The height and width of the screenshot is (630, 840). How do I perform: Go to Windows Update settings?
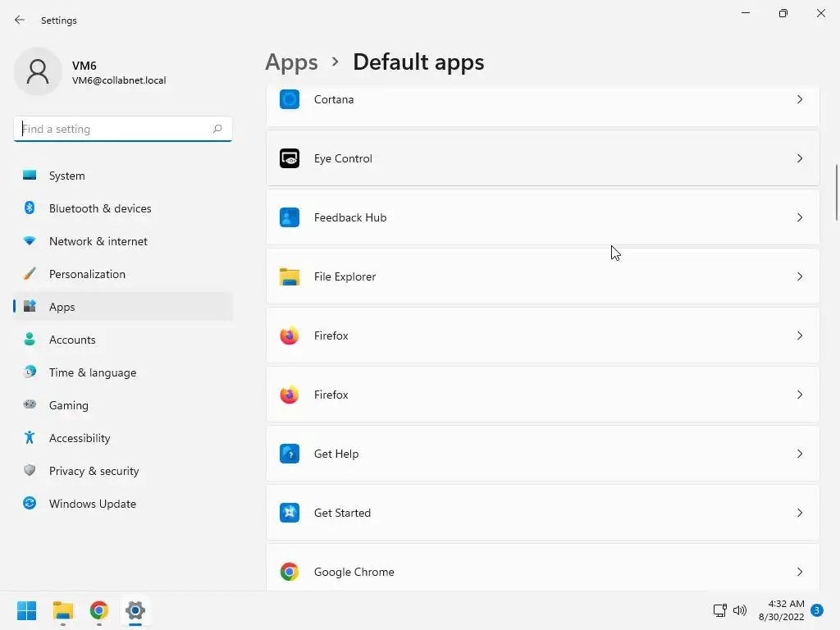[123, 504]
